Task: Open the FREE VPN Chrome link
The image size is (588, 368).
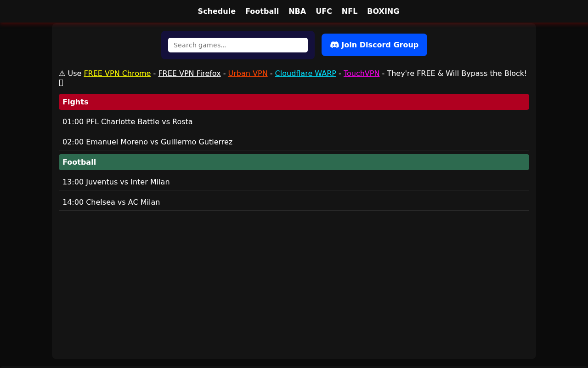Action: point(117,74)
